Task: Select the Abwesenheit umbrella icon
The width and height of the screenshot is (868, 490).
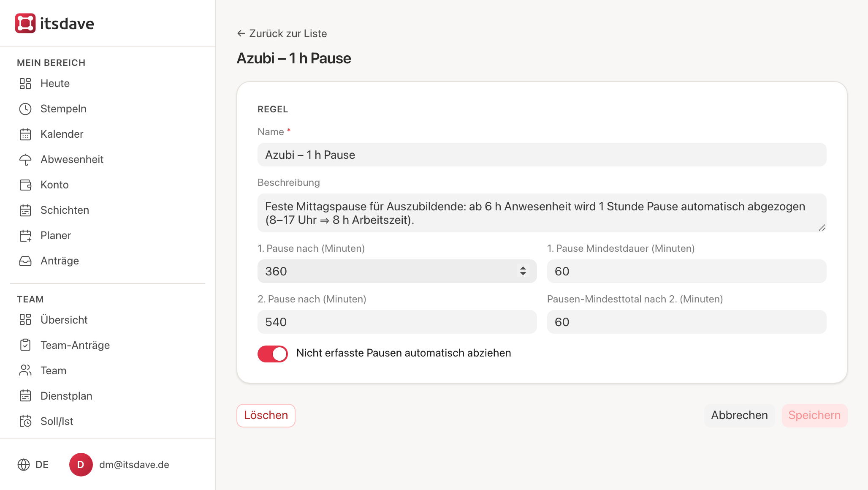Action: [25, 160]
